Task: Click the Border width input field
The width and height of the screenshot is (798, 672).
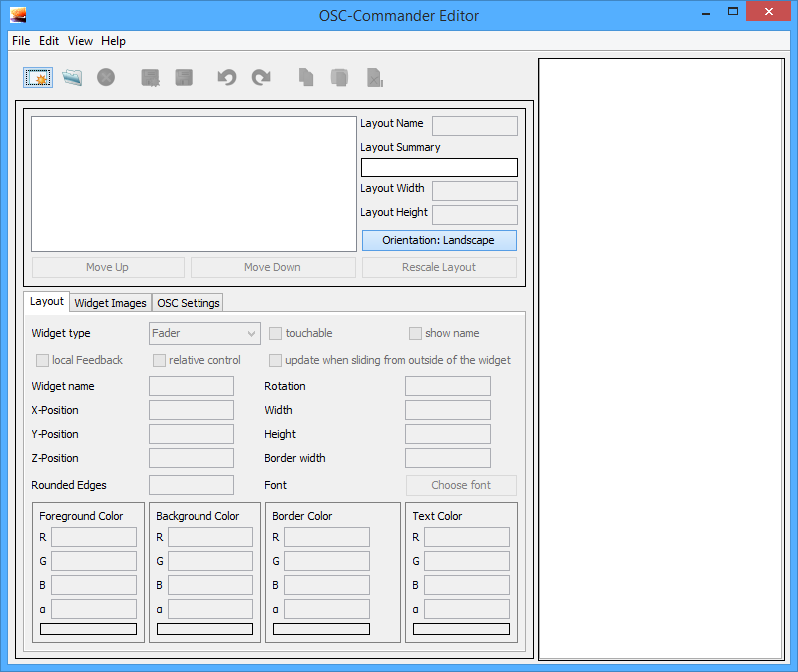Action: pos(448,458)
